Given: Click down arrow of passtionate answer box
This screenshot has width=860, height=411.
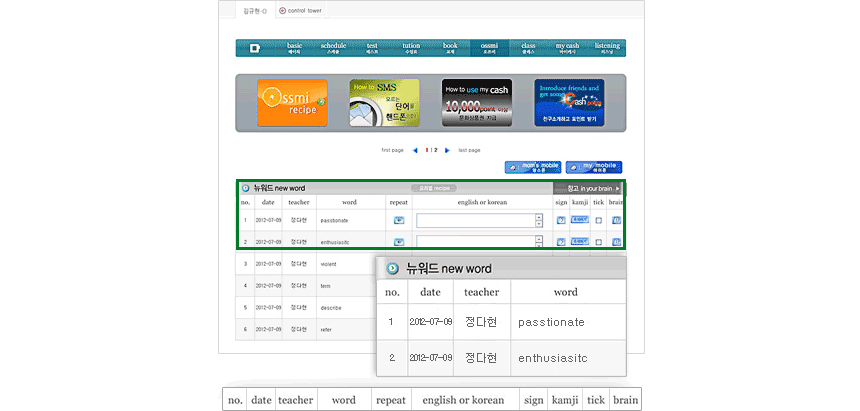Looking at the screenshot, I should point(539,224).
